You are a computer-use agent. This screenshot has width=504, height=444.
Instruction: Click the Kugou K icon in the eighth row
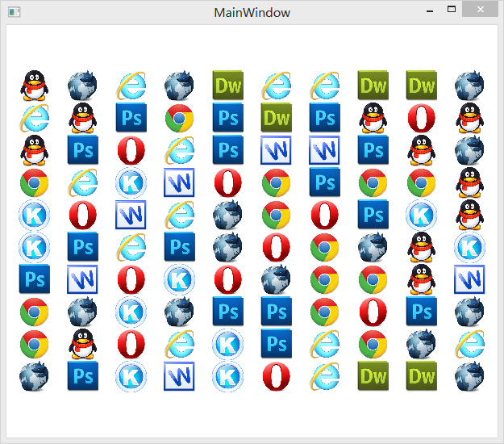click(x=131, y=312)
